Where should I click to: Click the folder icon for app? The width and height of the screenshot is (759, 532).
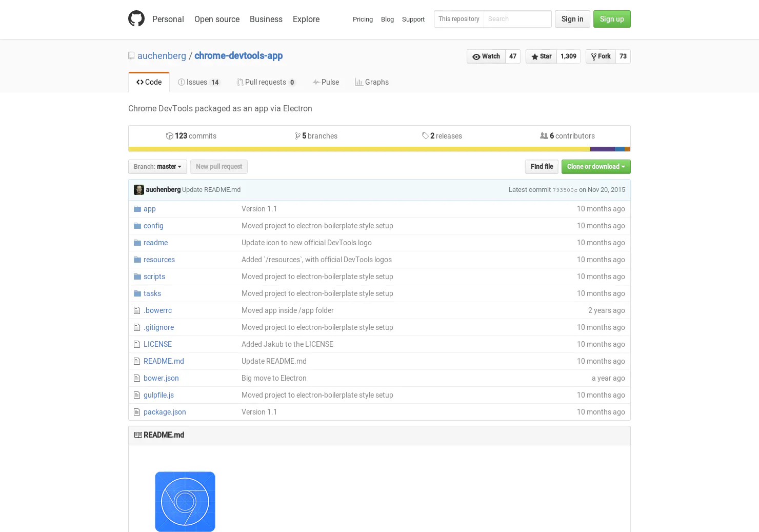pos(137,209)
